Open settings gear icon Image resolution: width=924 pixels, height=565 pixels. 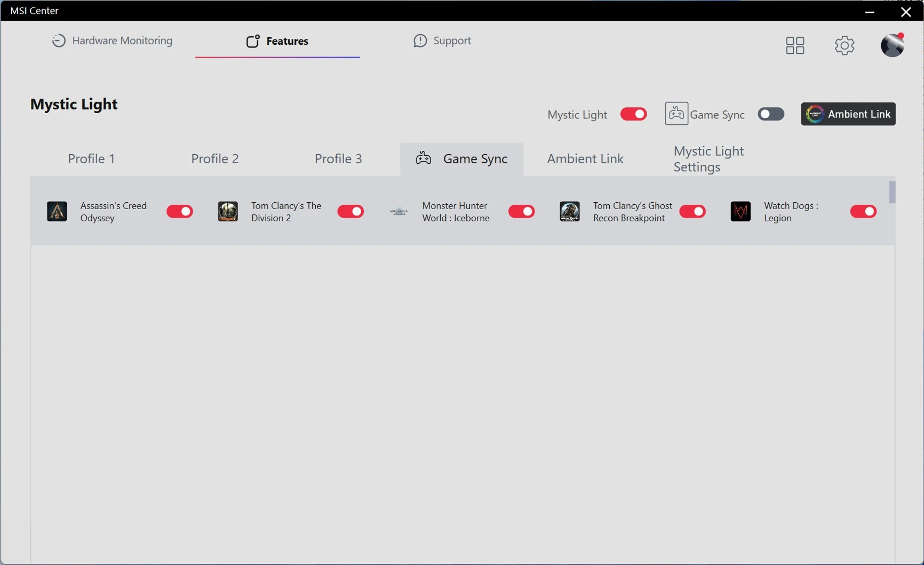[x=844, y=45]
